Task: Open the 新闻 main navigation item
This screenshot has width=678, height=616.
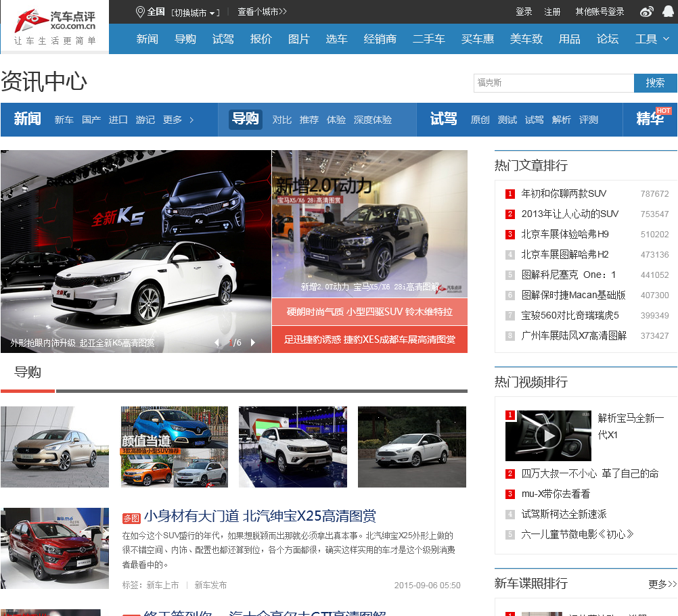Action: pos(148,39)
